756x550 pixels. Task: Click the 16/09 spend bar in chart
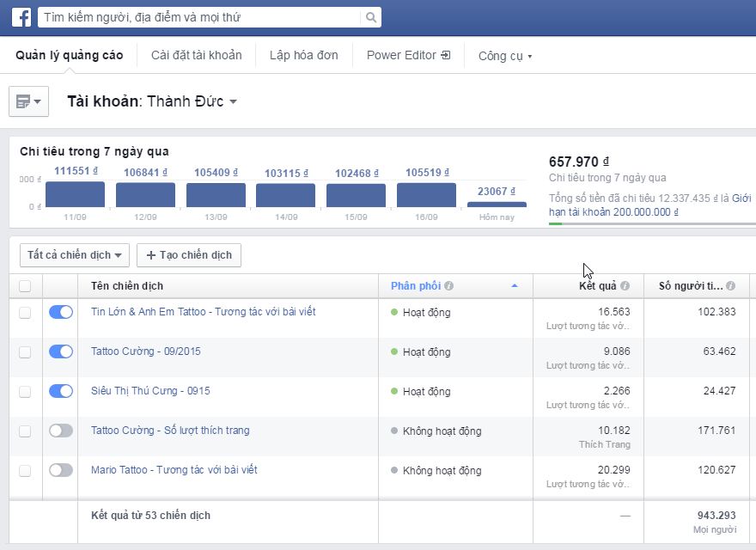click(x=426, y=195)
